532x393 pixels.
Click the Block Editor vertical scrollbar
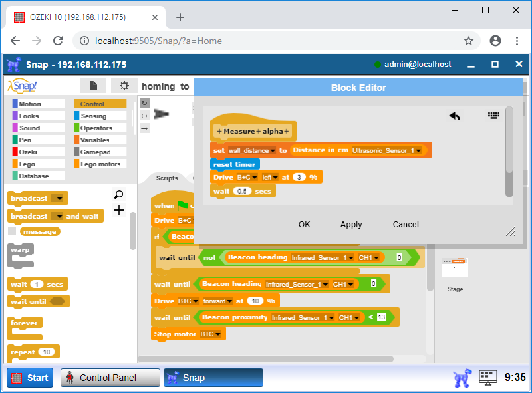tap(509, 152)
